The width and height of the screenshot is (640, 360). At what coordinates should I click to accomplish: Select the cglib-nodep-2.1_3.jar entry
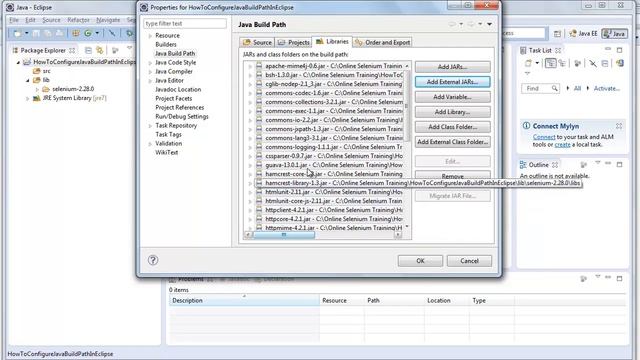coord(329,84)
